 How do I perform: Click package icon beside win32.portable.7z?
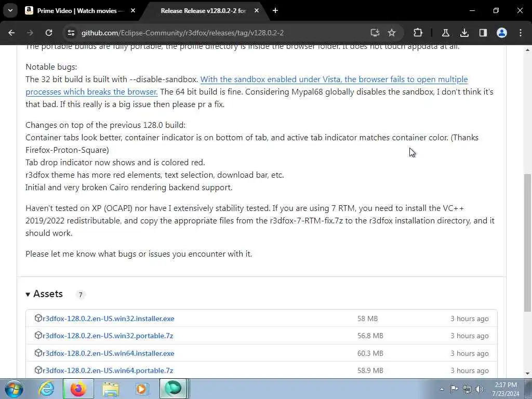(38, 336)
